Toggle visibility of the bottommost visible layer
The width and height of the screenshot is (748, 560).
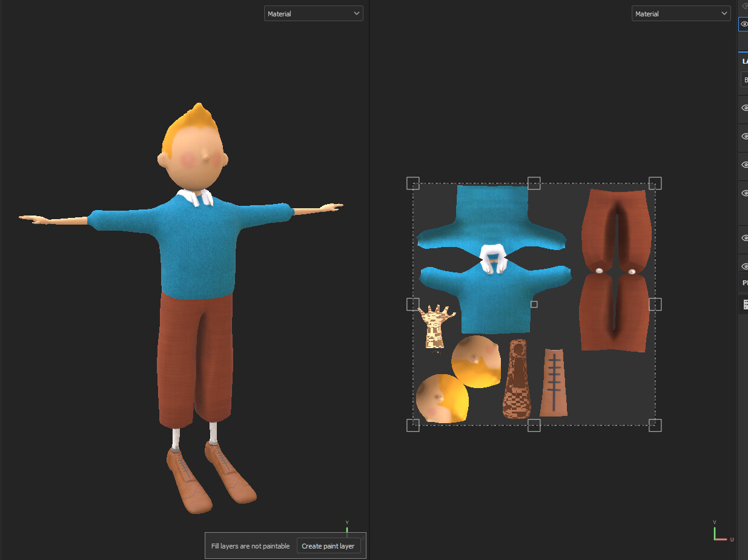click(x=744, y=266)
